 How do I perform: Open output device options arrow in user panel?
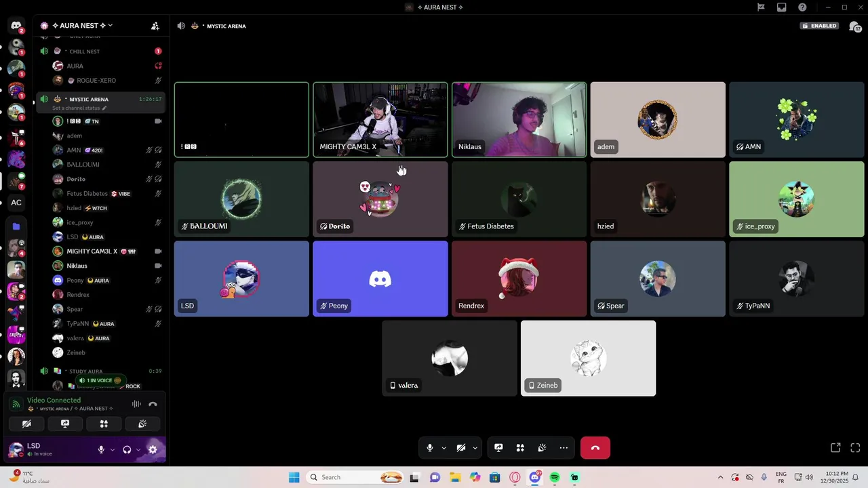[x=138, y=449]
